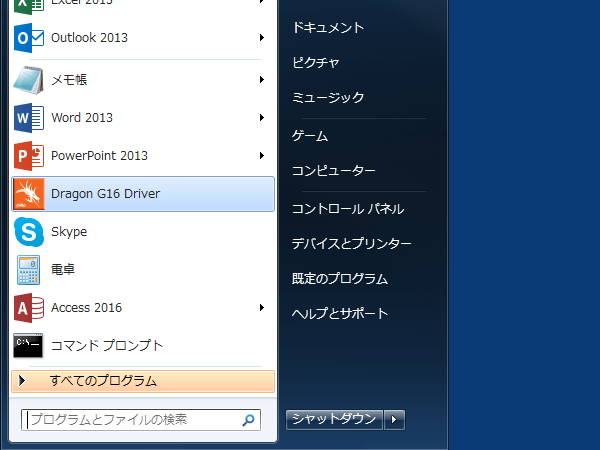Image resolution: width=600 pixels, height=450 pixels.
Task: Open ドキュメント from the right pane
Action: 328,28
